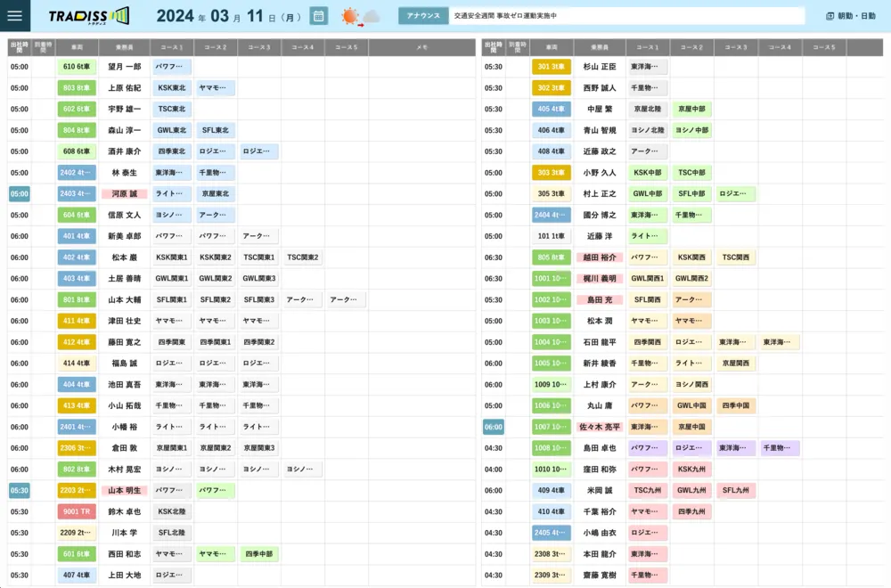The image size is (891, 588).
Task: Click the sunny-to-cloudy weather icon
Action: (360, 16)
